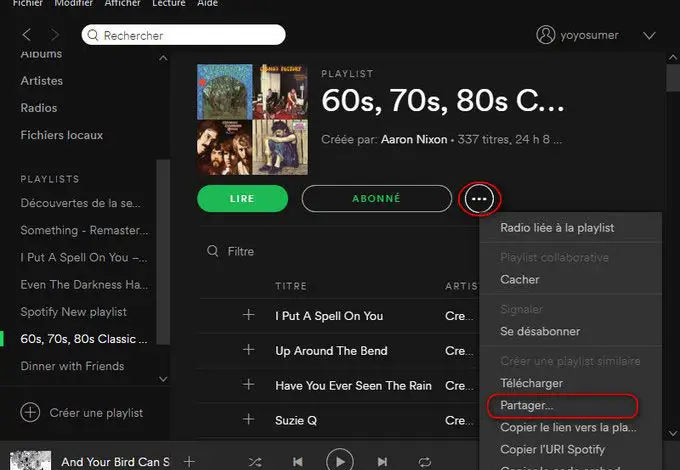Open the Something - Remaster playlist
Image resolution: width=680 pixels, height=470 pixels.
click(84, 230)
